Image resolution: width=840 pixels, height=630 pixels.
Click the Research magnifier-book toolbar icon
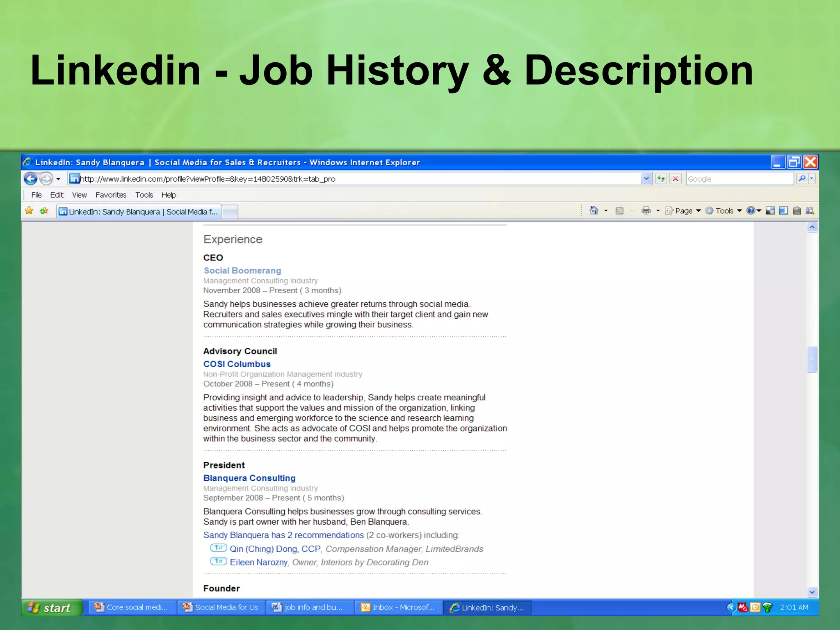[810, 211]
